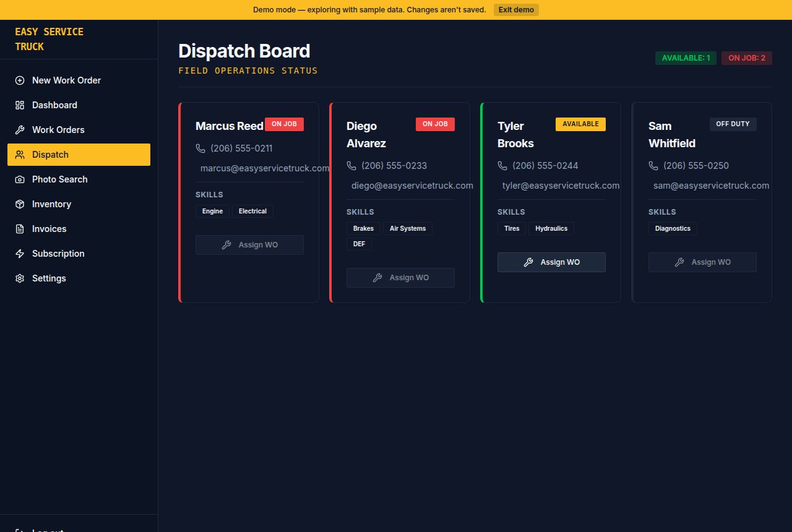Click the Engine skill tag
The image size is (792, 532).
[212, 212]
